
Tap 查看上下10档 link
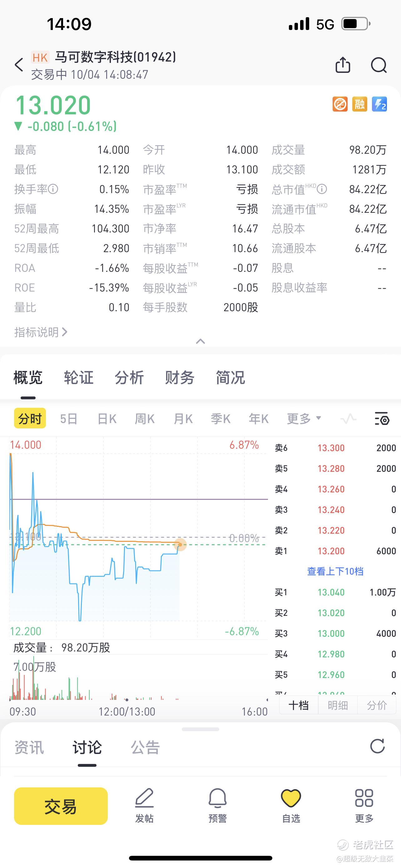point(335,571)
